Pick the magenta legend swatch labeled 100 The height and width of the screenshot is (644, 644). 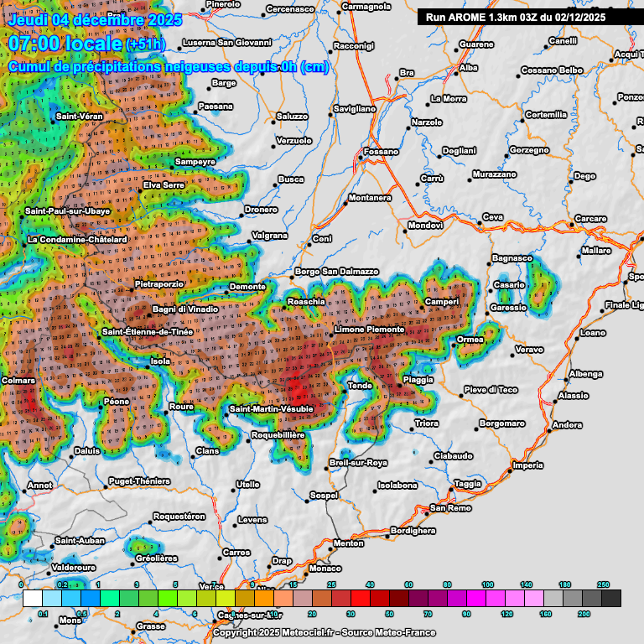point(476,598)
